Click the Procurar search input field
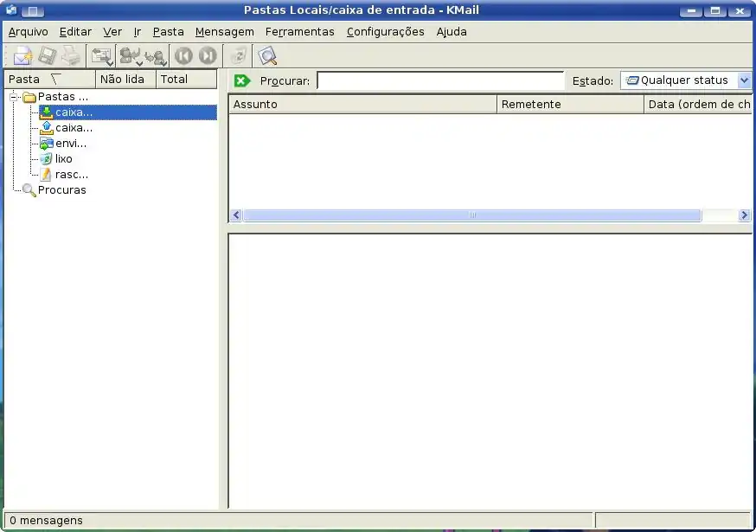The height and width of the screenshot is (532, 756). [439, 80]
